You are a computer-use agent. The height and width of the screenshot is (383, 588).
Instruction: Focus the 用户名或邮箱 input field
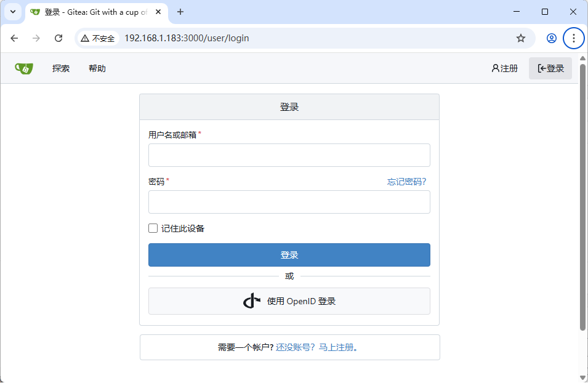pos(289,155)
